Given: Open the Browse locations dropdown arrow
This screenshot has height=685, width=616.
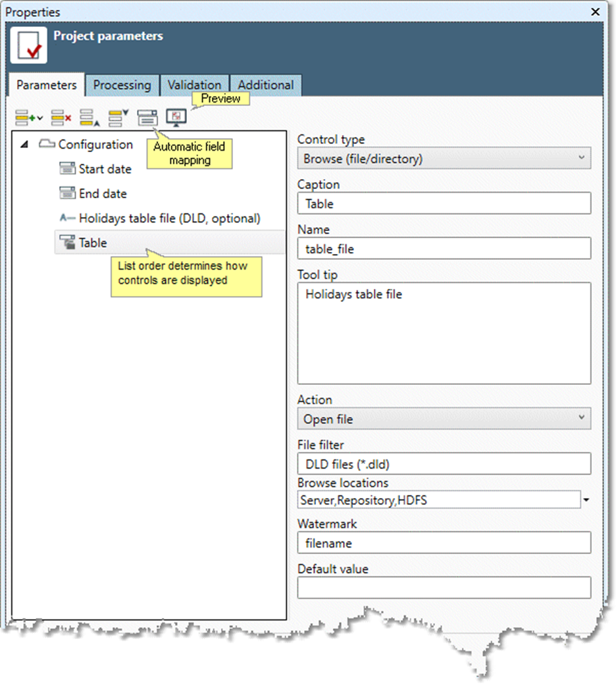Looking at the screenshot, I should point(586,500).
